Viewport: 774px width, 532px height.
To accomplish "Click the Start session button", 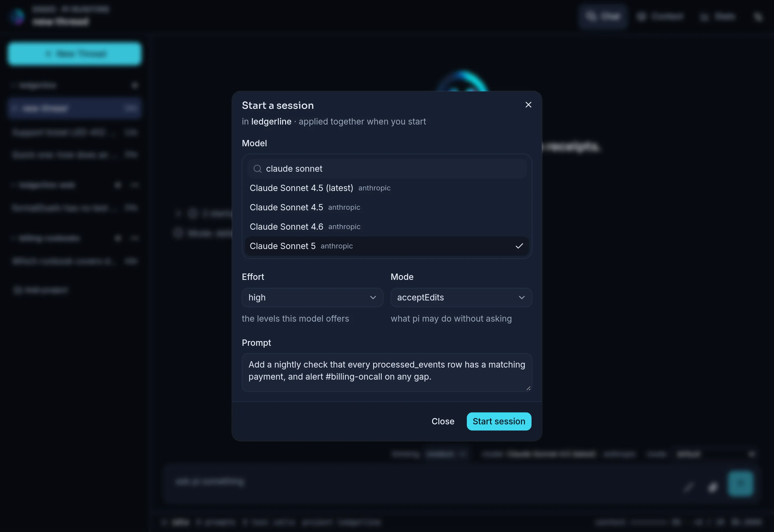I will [499, 421].
